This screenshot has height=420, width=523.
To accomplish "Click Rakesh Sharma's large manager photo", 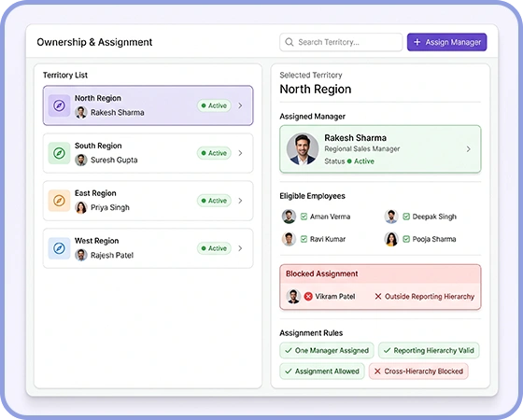I will click(x=303, y=148).
